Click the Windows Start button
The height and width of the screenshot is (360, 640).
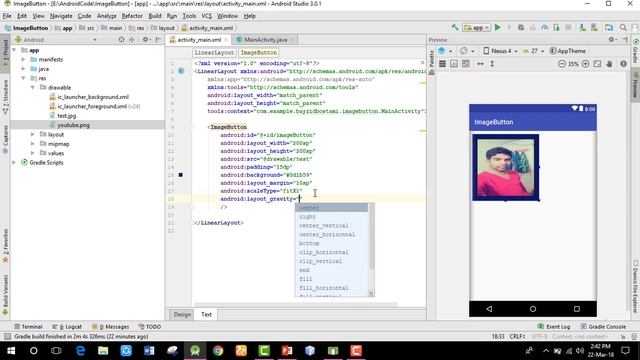point(11,351)
